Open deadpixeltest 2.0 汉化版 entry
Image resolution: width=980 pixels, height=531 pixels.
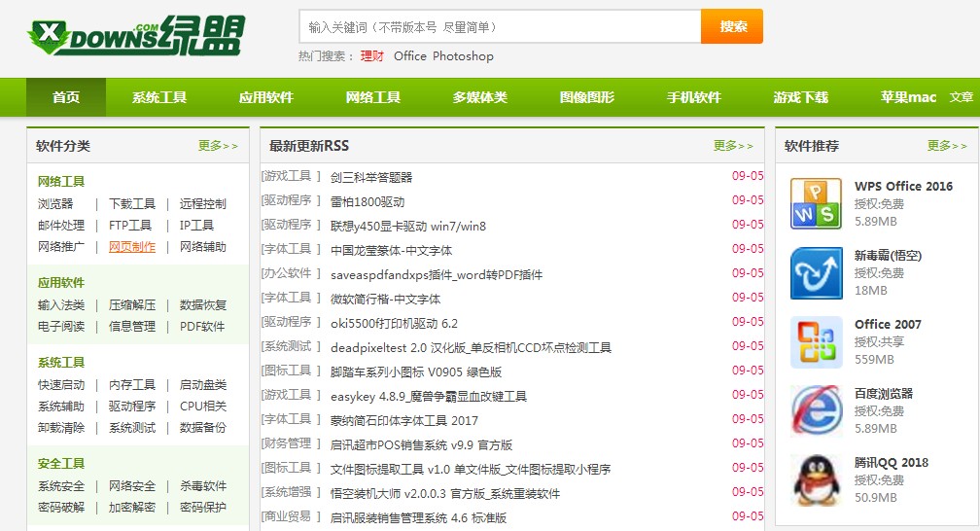pyautogui.click(x=471, y=348)
